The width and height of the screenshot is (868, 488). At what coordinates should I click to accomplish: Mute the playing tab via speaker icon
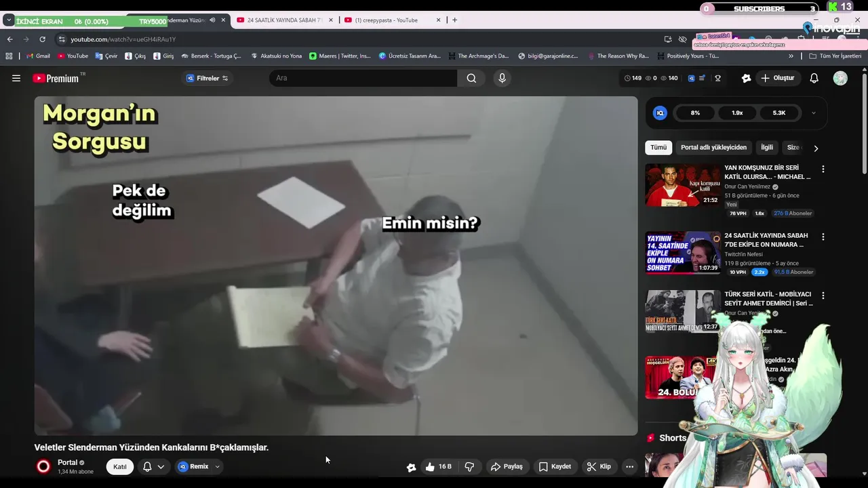(212, 20)
